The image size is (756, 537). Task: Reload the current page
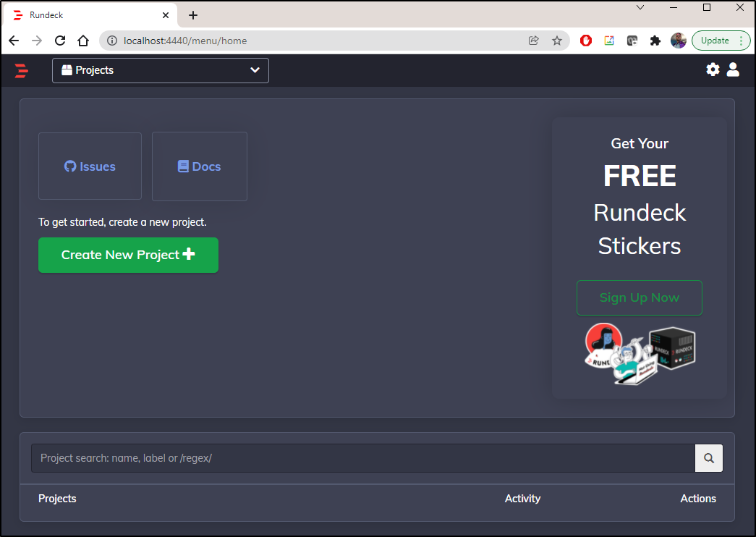click(60, 41)
